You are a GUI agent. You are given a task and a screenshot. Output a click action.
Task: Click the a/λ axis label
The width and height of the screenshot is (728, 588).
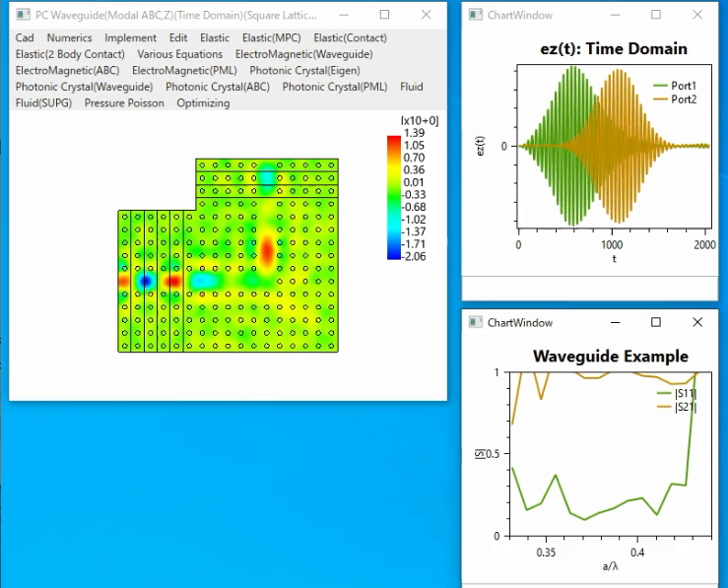[x=611, y=566]
